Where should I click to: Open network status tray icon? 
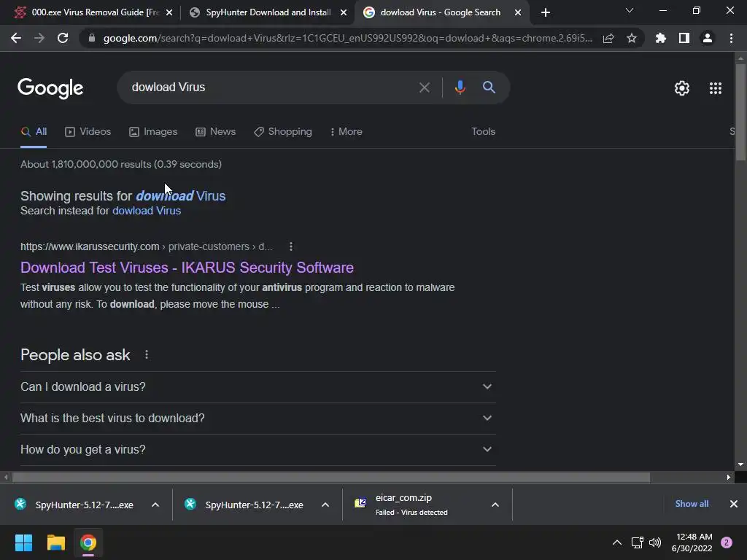(x=637, y=542)
